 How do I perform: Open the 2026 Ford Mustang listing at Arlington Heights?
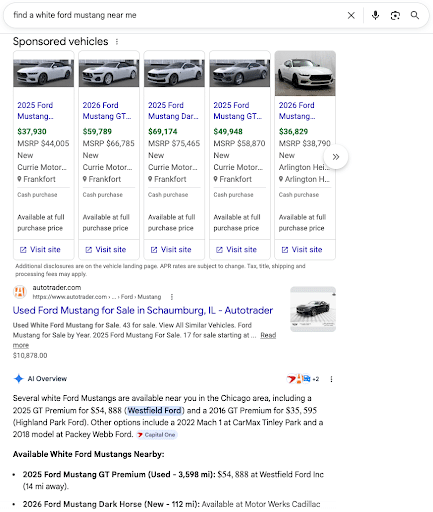click(297, 111)
